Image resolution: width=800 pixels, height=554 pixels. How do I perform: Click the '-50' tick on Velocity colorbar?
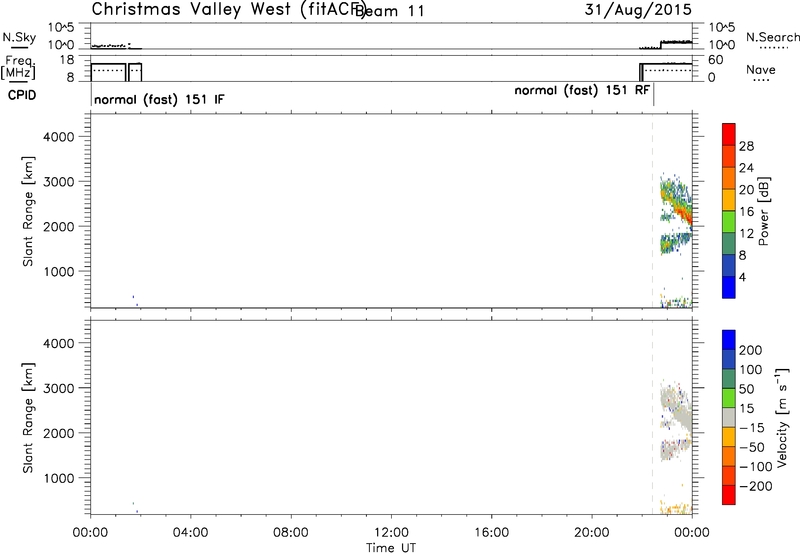pos(752,447)
